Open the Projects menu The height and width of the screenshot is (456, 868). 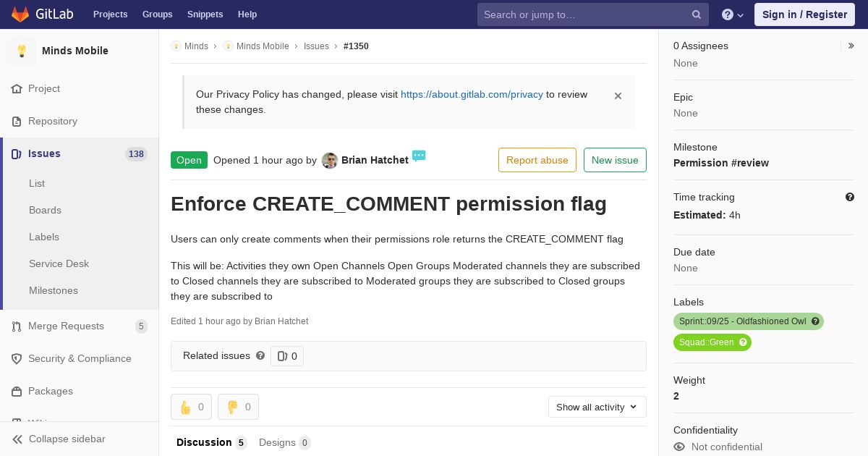(x=110, y=14)
